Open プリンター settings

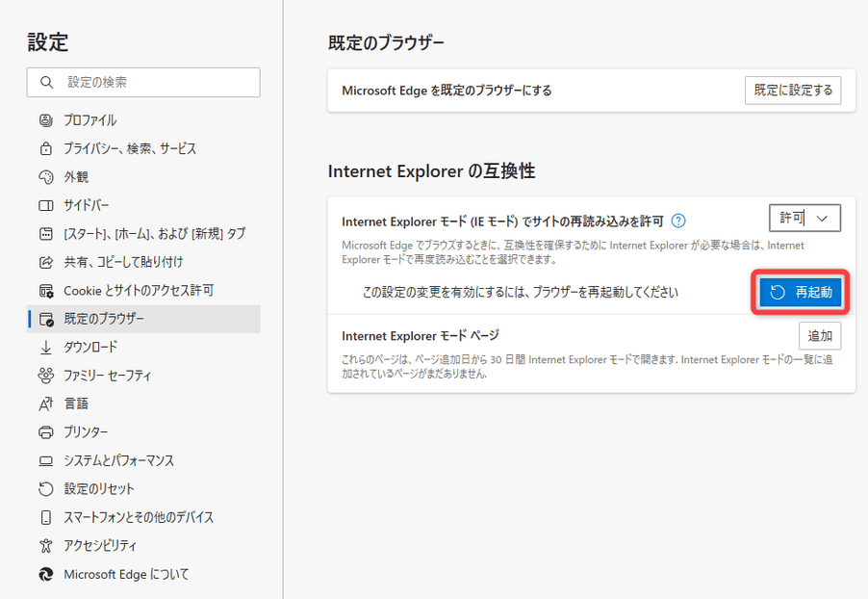143,432
